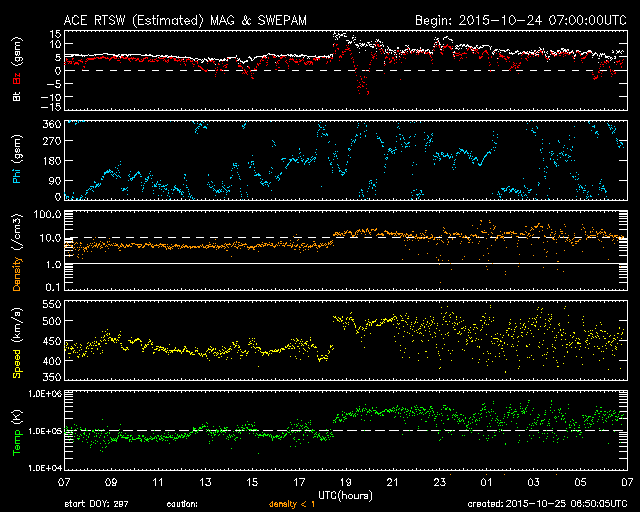This screenshot has height=512, width=640.
Task: Click the '09' hour tick label
Action: click(x=111, y=483)
